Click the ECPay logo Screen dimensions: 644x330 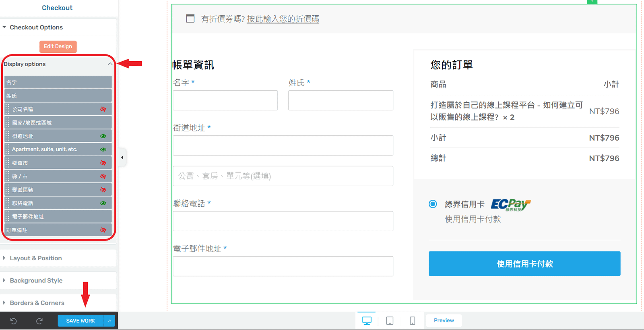(511, 205)
